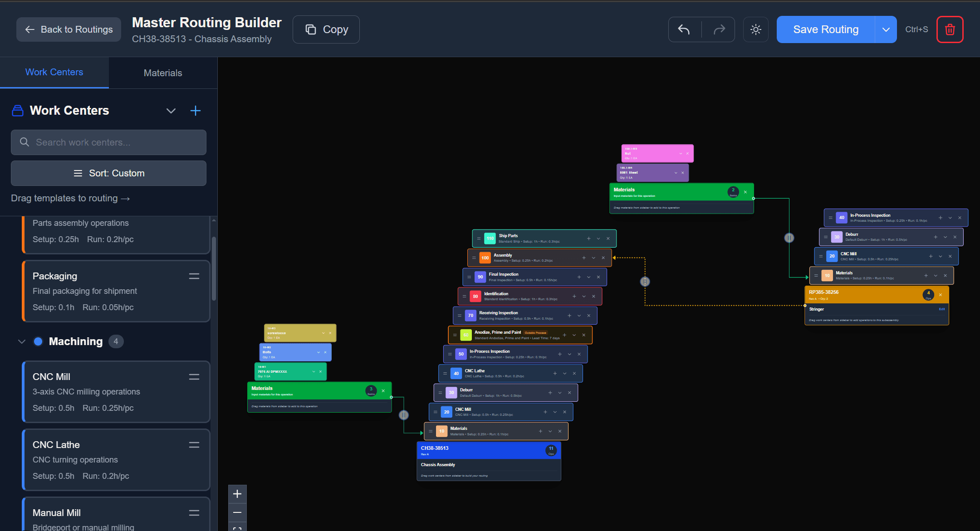Expand the Deburr operation node chevron
The height and width of the screenshot is (531, 980).
tap(560, 393)
